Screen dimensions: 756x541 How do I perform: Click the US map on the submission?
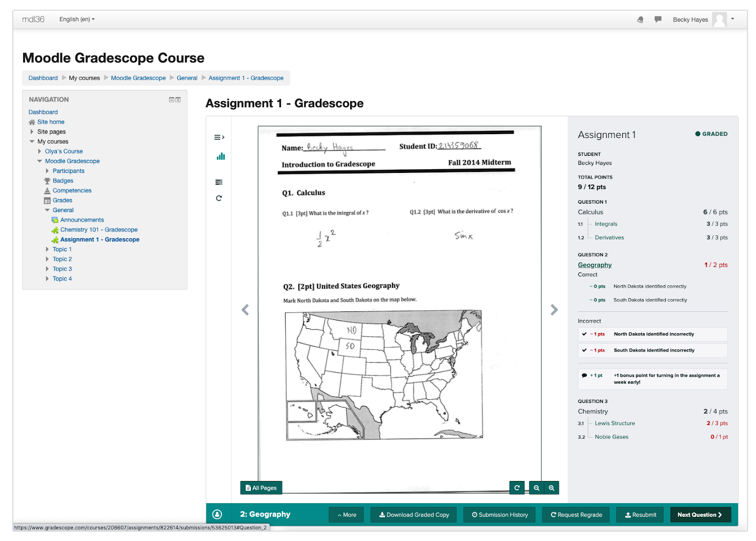pyautogui.click(x=384, y=375)
